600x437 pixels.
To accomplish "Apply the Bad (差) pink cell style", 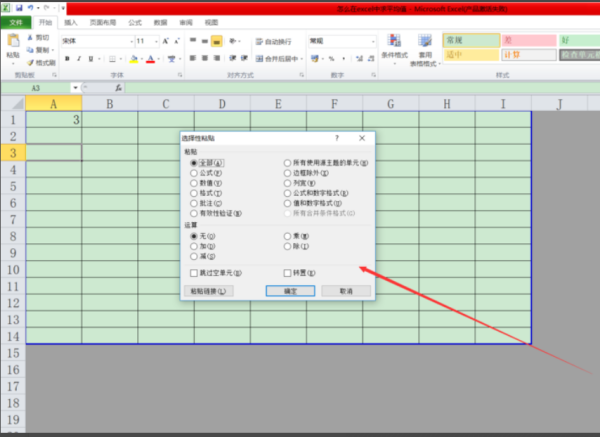I will (x=529, y=40).
